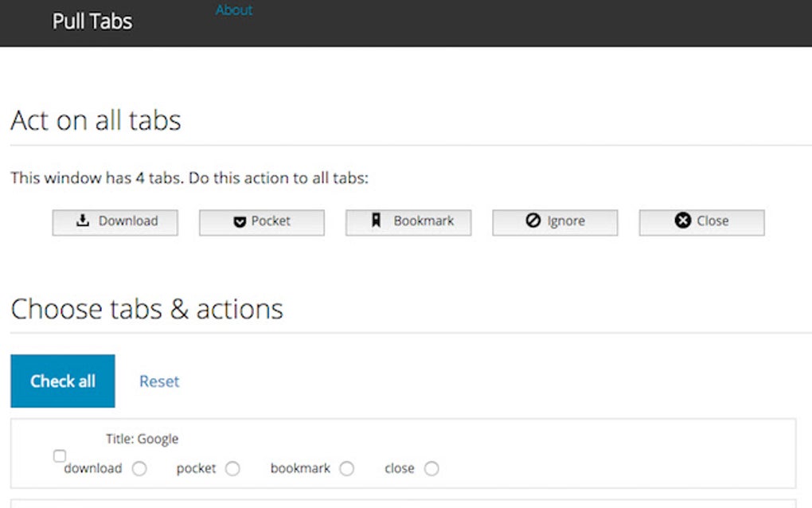The width and height of the screenshot is (812, 508).
Task: Open the About link in header
Action: (234, 10)
